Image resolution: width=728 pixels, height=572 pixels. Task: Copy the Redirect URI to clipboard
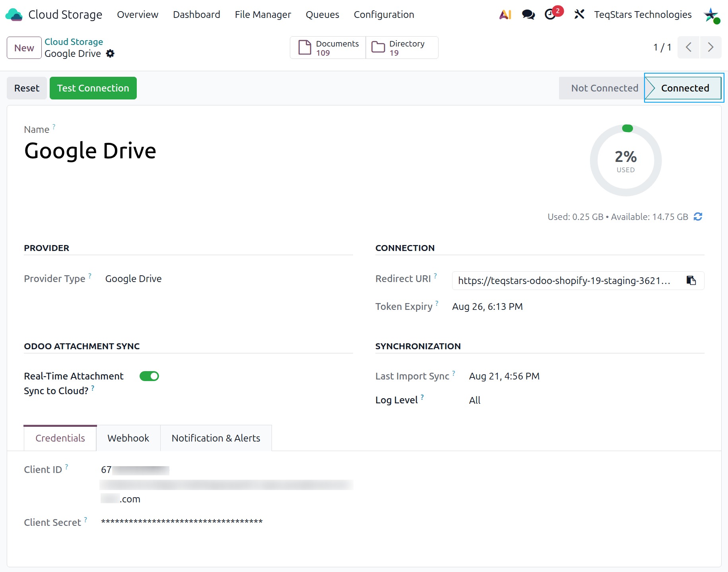691,280
